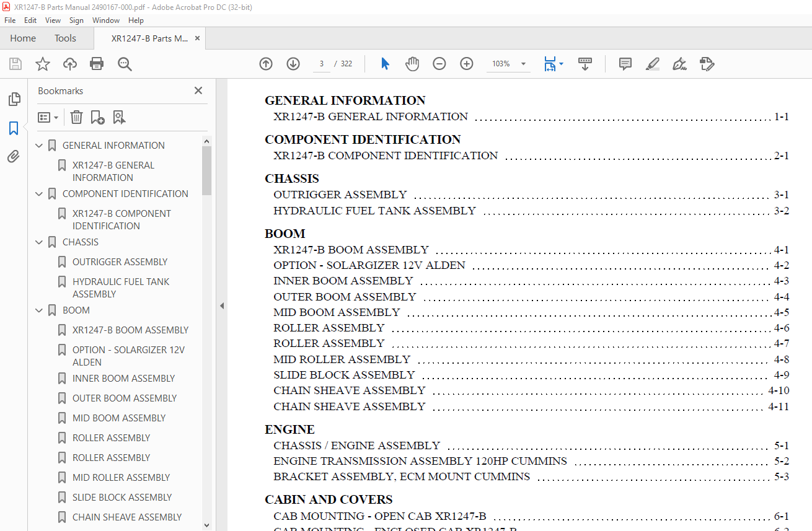The height and width of the screenshot is (531, 812).
Task: Open the Sign document tool
Action: pos(679,64)
